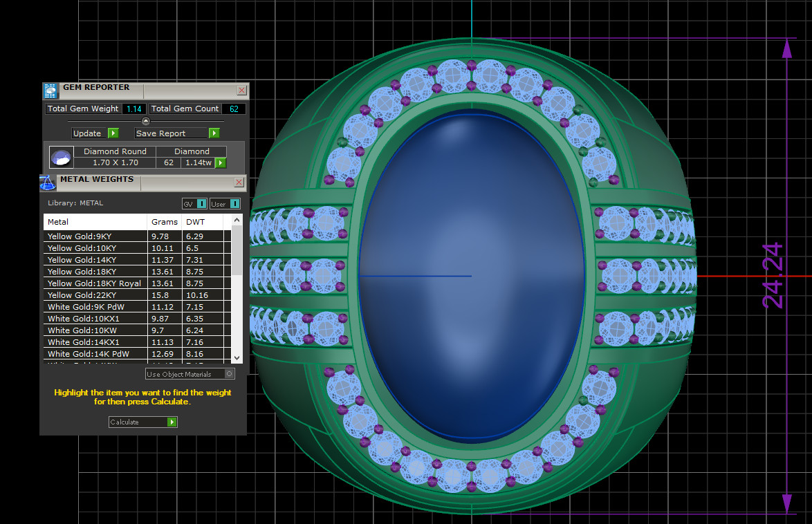This screenshot has height=524, width=812.
Task: Toggle the GV library switch
Action: point(201,204)
